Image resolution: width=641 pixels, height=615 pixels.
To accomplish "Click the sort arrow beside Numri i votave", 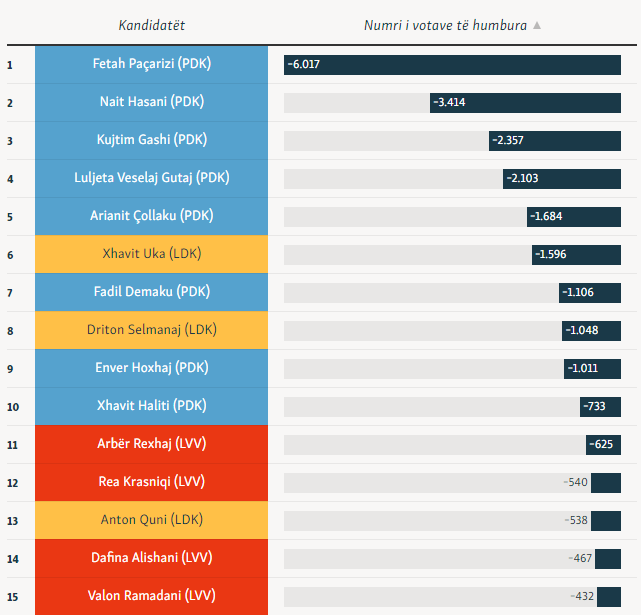I will coord(537,26).
